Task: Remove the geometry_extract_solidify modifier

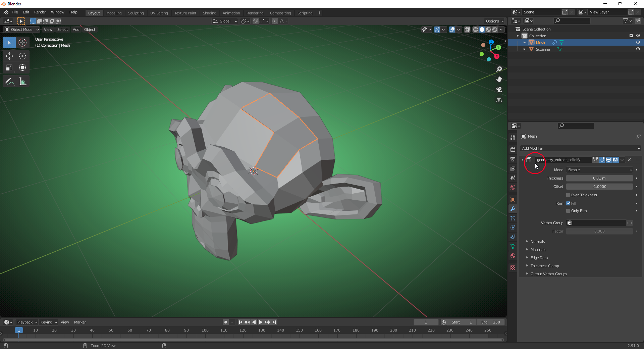Action: click(x=629, y=160)
